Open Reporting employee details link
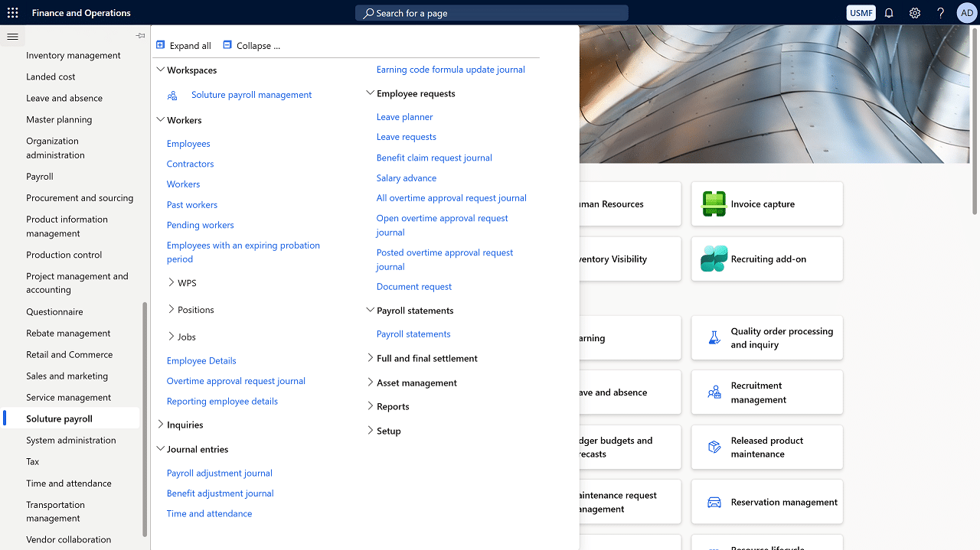This screenshot has height=550, width=980. tap(222, 402)
